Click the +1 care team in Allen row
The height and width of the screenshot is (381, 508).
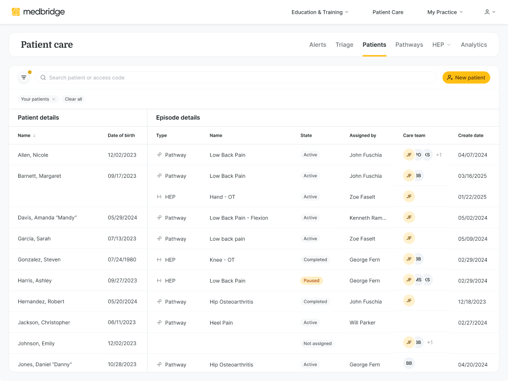[x=439, y=155]
